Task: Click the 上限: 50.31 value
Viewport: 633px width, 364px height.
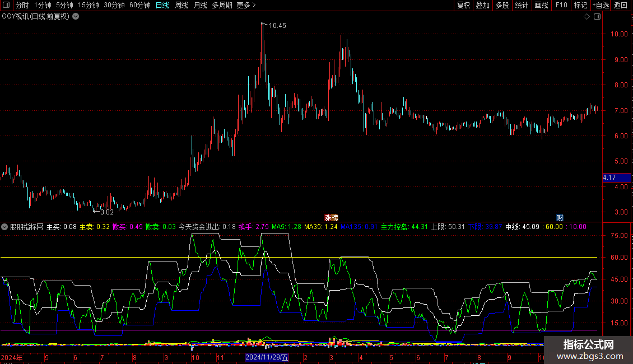Action: coord(448,227)
